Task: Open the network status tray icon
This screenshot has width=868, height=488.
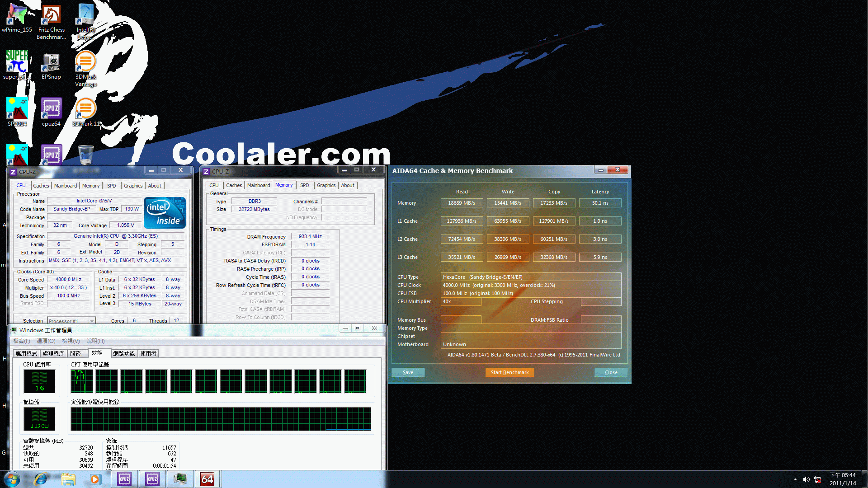Action: click(x=817, y=479)
